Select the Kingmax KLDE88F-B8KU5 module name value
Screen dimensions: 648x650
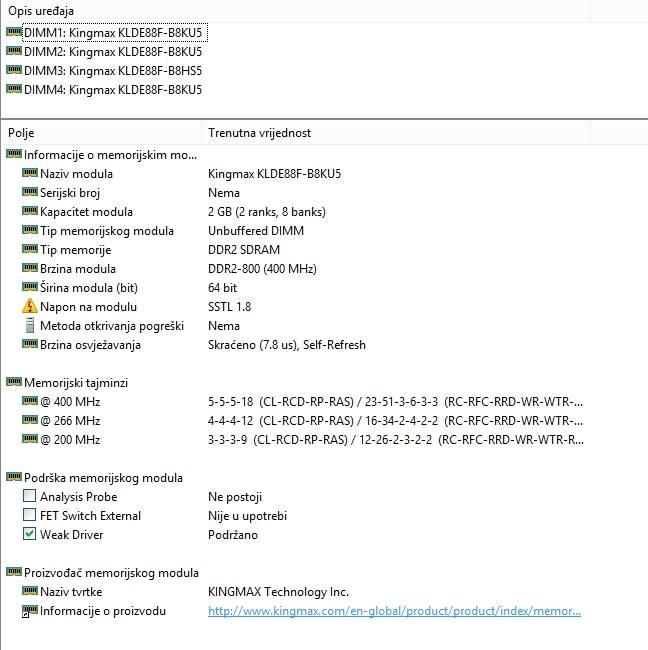(x=274, y=174)
